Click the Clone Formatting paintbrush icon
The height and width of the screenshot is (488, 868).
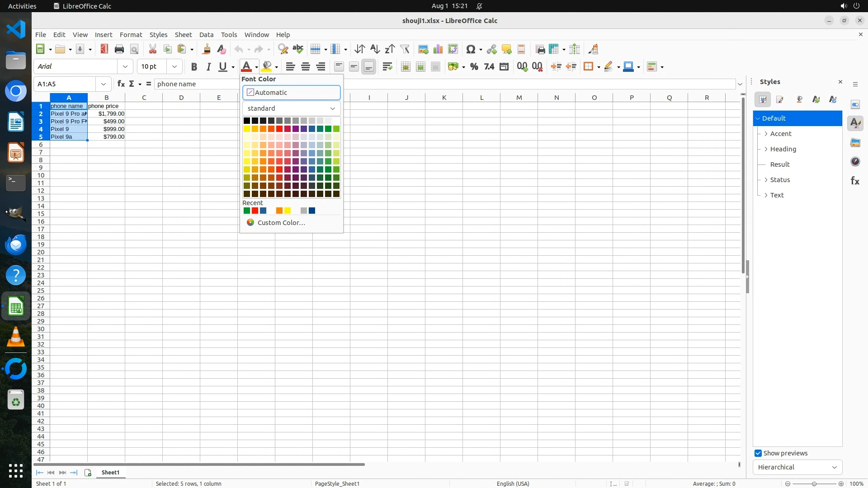[x=207, y=49]
